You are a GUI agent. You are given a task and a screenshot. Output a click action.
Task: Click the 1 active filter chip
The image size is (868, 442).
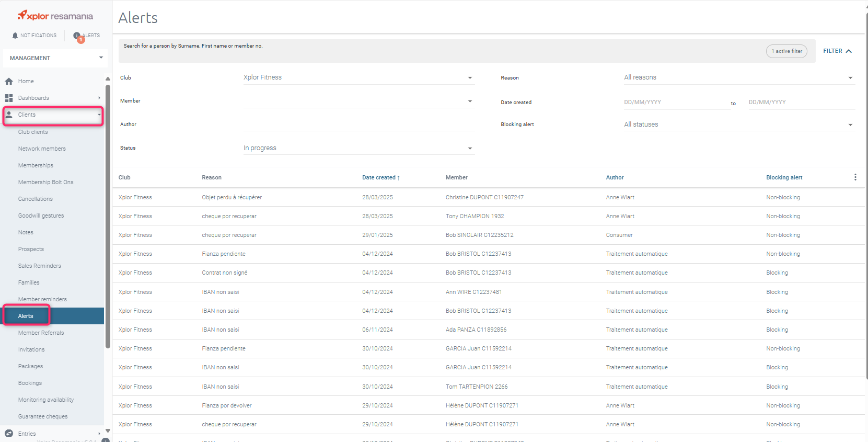pyautogui.click(x=786, y=51)
